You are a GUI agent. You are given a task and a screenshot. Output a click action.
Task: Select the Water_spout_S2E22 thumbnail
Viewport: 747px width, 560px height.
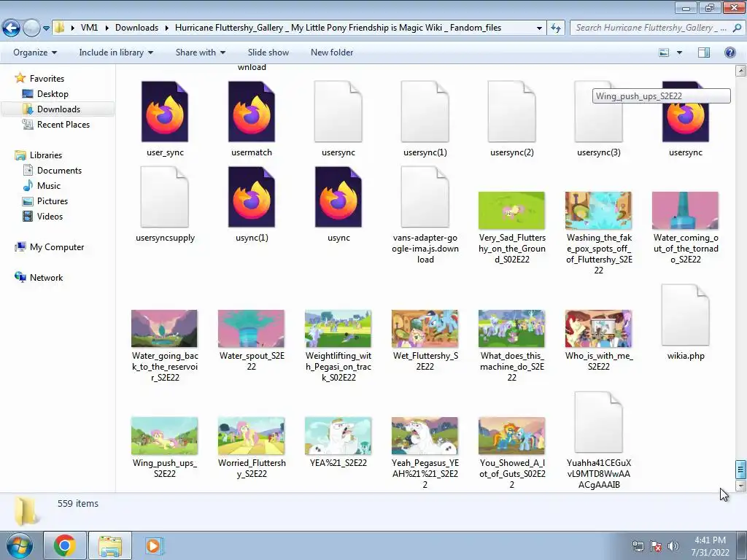point(251,329)
